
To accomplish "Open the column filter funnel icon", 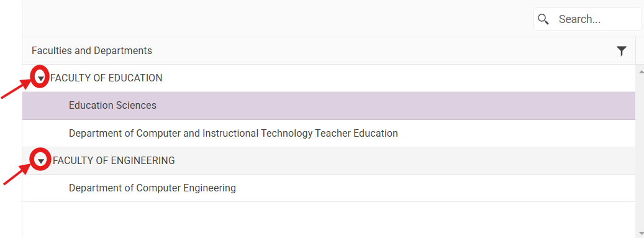I will pos(622,51).
